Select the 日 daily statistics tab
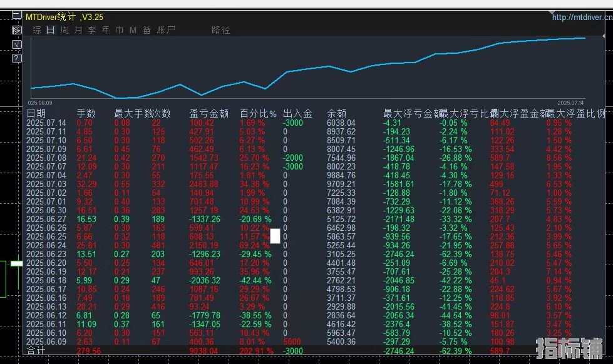613x364 pixels. [51, 30]
